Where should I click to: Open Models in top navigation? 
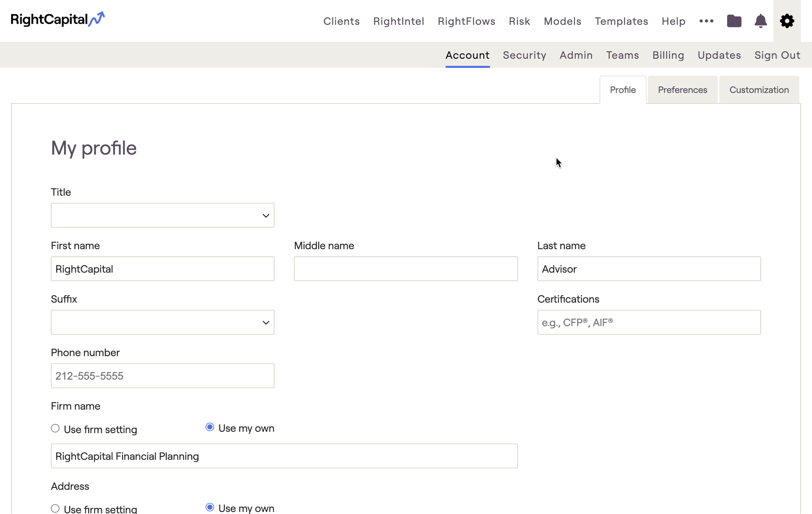pyautogui.click(x=563, y=21)
